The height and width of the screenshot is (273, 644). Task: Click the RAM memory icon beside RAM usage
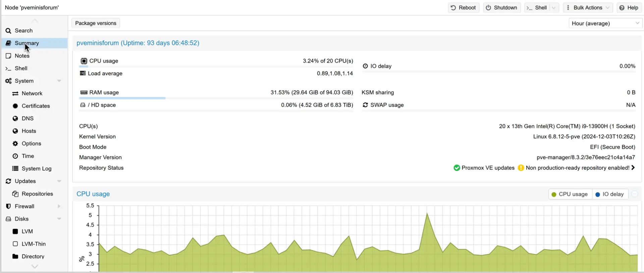(84, 92)
